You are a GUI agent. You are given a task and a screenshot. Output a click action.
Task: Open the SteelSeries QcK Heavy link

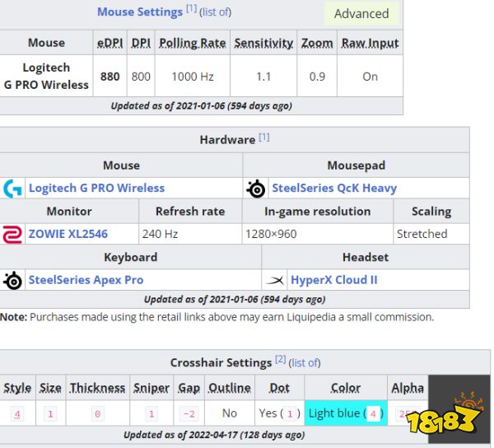pyautogui.click(x=334, y=188)
